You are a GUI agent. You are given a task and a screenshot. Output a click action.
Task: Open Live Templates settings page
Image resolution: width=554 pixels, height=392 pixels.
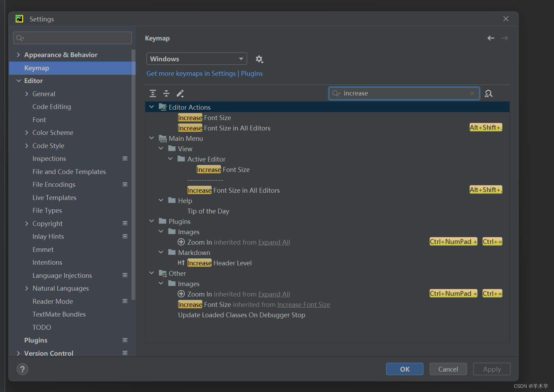click(x=54, y=198)
